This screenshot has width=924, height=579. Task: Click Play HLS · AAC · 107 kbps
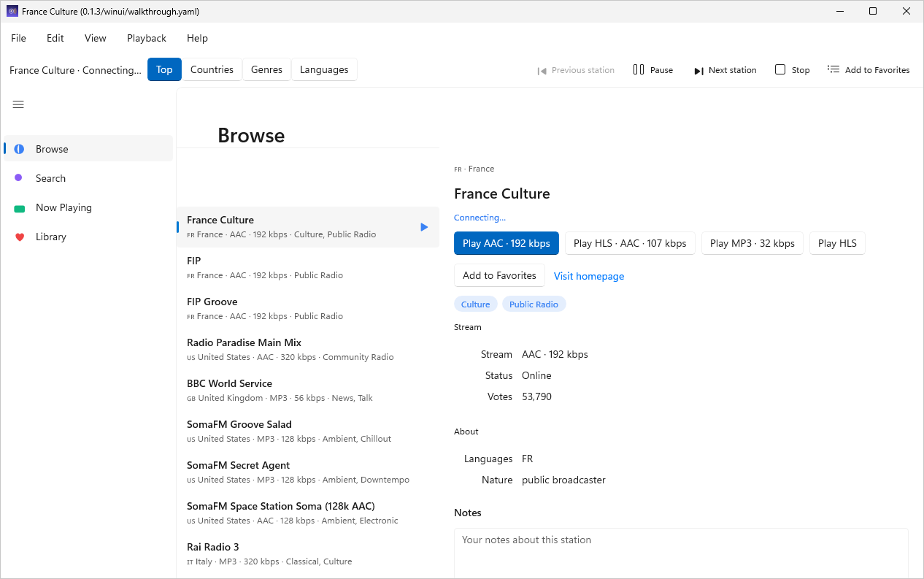tap(630, 243)
